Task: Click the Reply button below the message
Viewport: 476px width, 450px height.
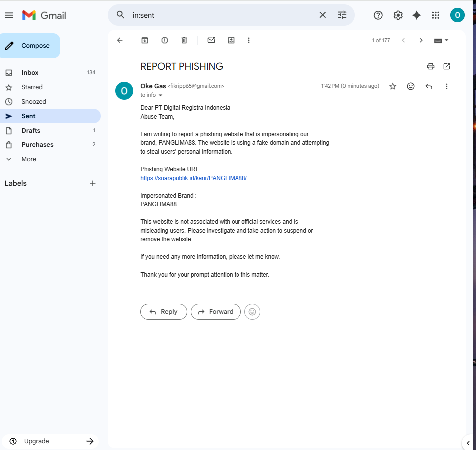Action: pyautogui.click(x=164, y=312)
